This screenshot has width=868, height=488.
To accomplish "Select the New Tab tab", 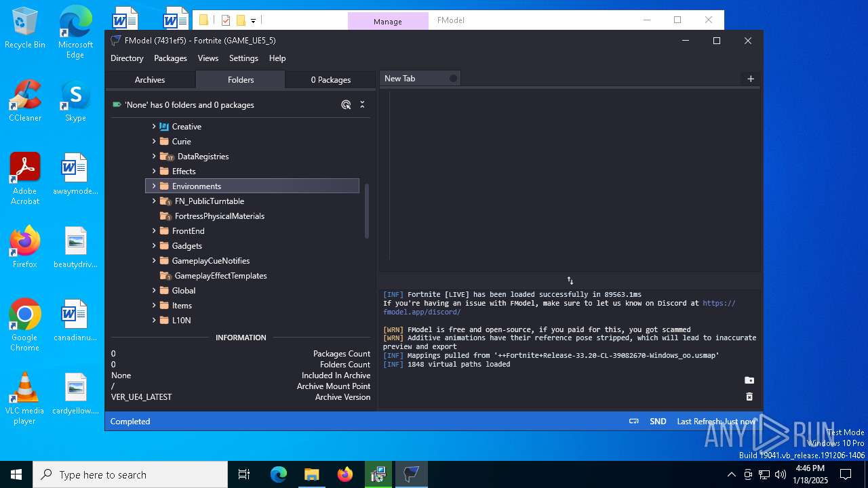I will click(x=420, y=79).
